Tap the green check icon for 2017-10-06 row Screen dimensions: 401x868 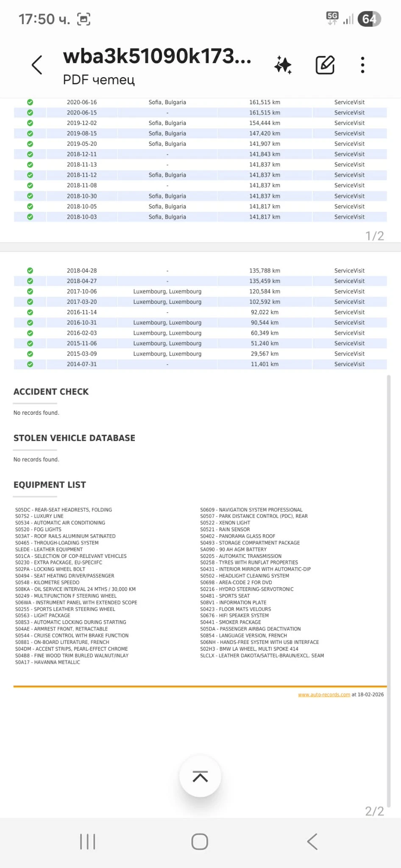30,291
